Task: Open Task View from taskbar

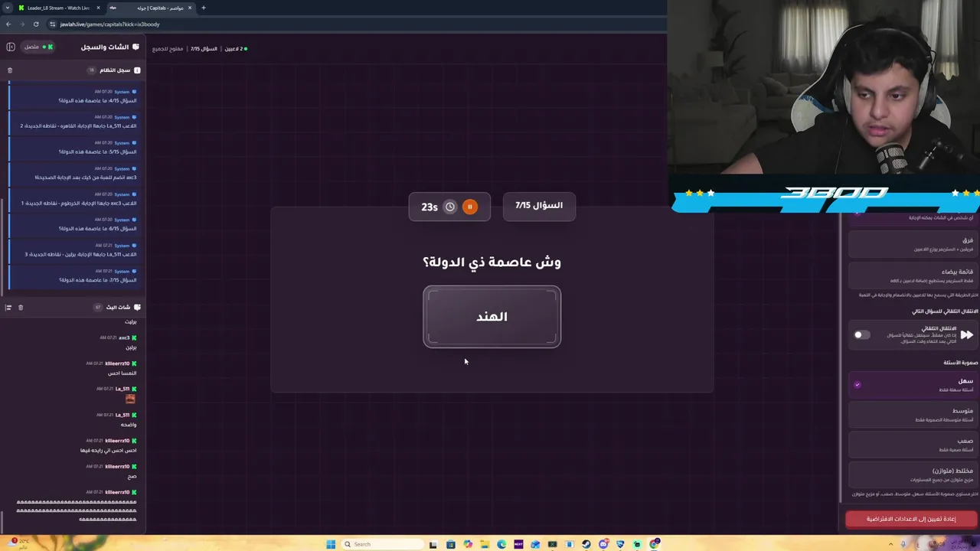Action: [433, 544]
